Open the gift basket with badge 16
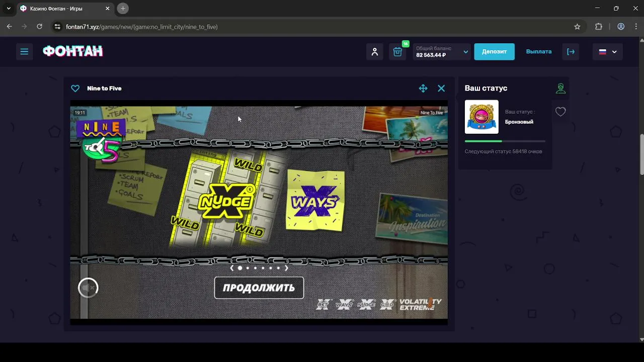 [397, 51]
